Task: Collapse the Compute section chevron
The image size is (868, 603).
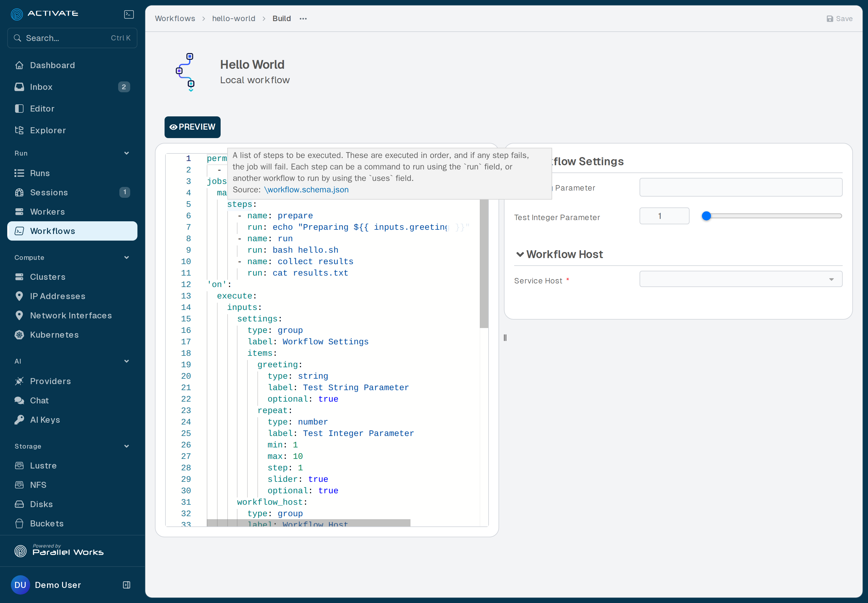Action: pos(127,257)
